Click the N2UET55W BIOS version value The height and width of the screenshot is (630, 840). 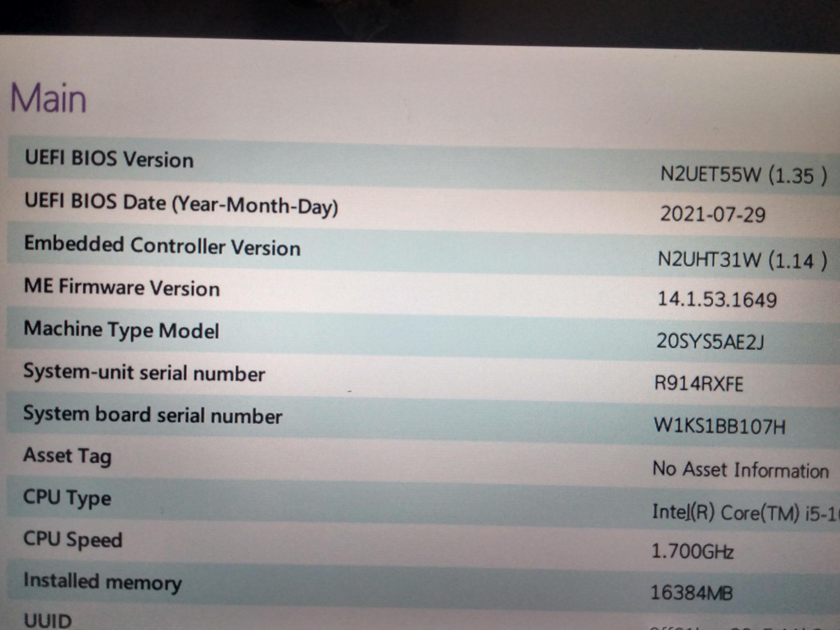[743, 176]
